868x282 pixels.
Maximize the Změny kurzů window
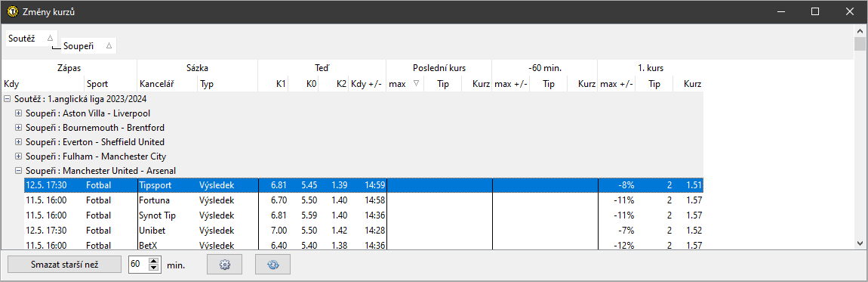tap(815, 11)
